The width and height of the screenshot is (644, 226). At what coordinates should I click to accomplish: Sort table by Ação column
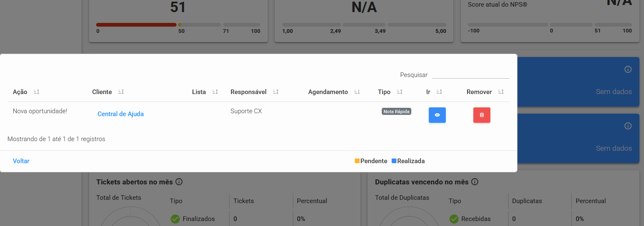pos(36,92)
